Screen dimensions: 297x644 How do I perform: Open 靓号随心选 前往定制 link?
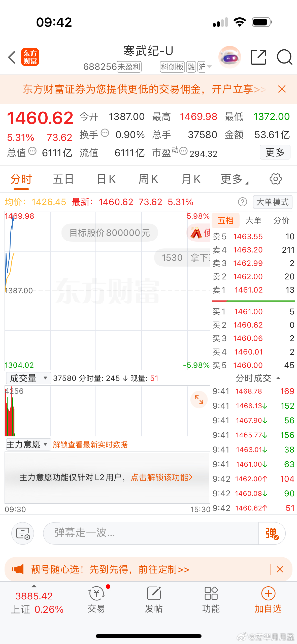[110, 569]
